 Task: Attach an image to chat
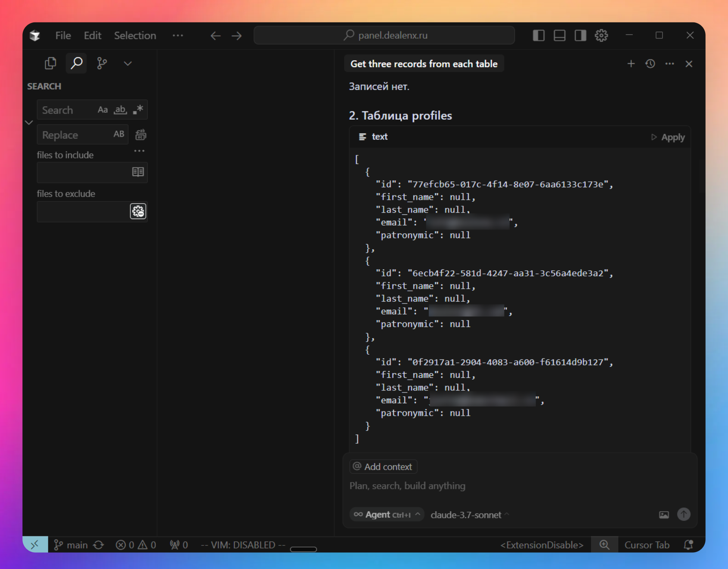pyautogui.click(x=664, y=515)
